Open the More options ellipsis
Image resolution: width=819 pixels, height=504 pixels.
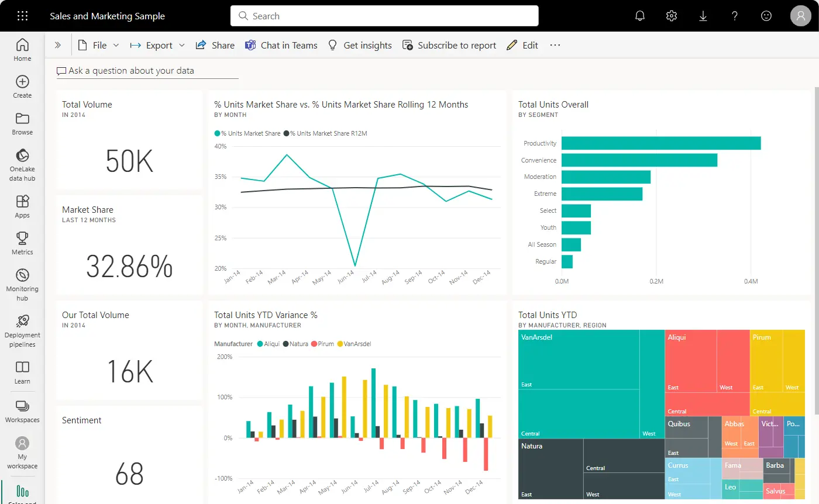point(555,45)
